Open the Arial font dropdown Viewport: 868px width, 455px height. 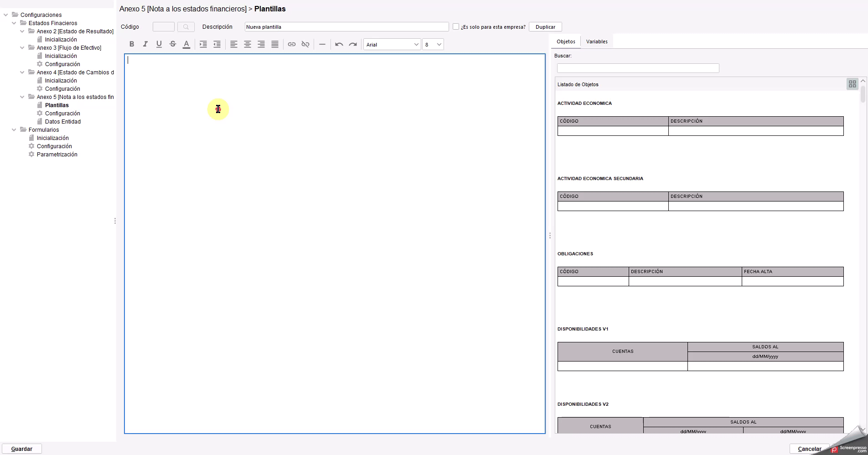(392, 44)
